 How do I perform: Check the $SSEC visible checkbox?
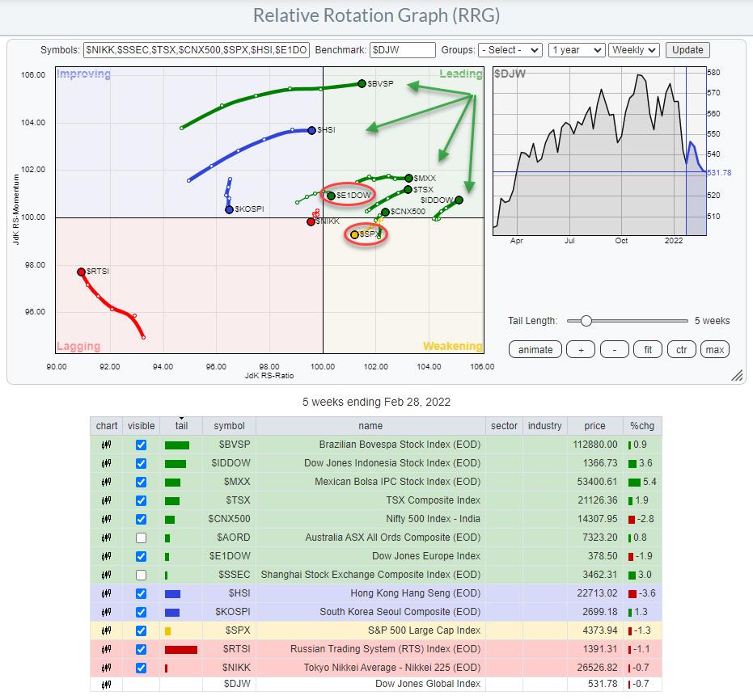pyautogui.click(x=142, y=575)
